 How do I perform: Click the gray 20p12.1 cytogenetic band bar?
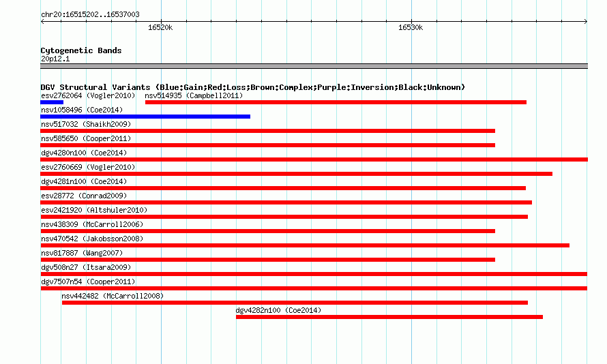(314, 66)
